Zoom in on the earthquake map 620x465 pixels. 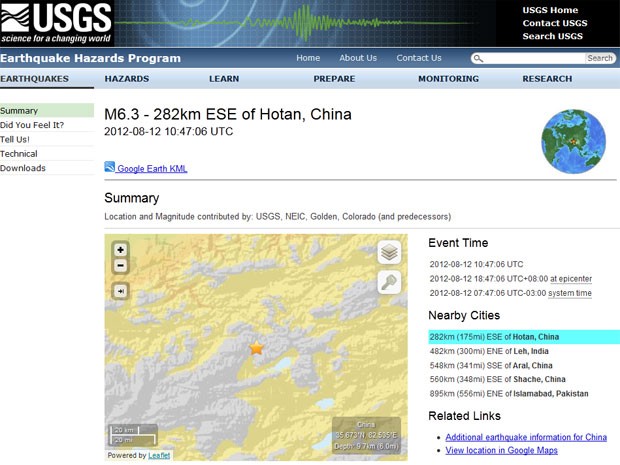pos(121,250)
